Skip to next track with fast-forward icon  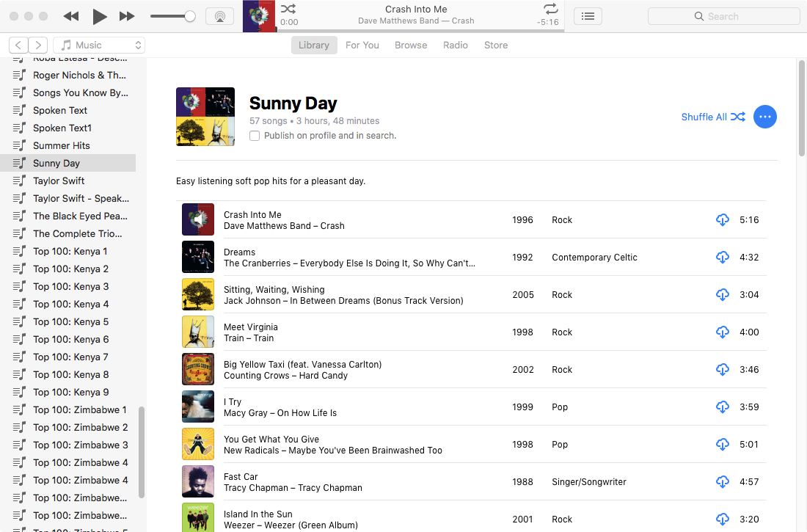tap(127, 16)
